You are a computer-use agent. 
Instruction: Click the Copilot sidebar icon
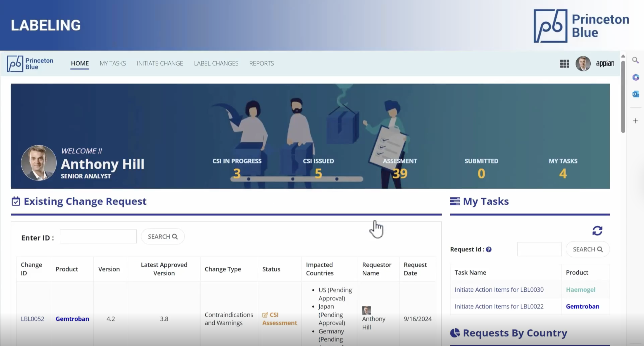[x=635, y=77]
